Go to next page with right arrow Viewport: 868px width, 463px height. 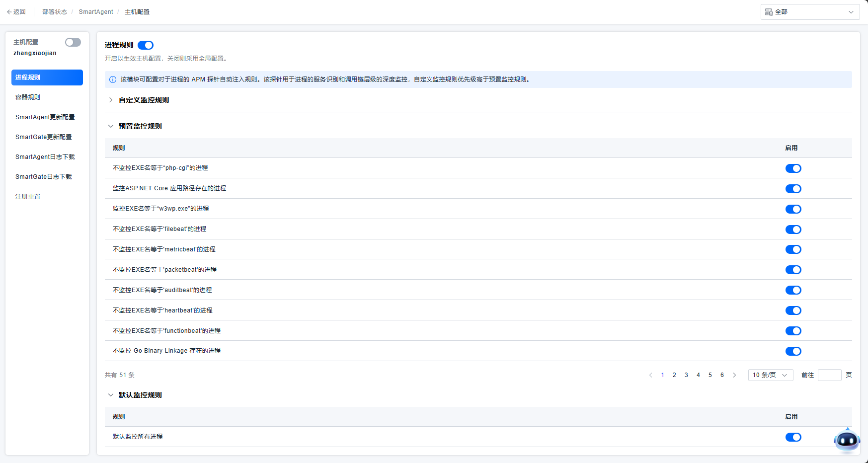pyautogui.click(x=734, y=375)
